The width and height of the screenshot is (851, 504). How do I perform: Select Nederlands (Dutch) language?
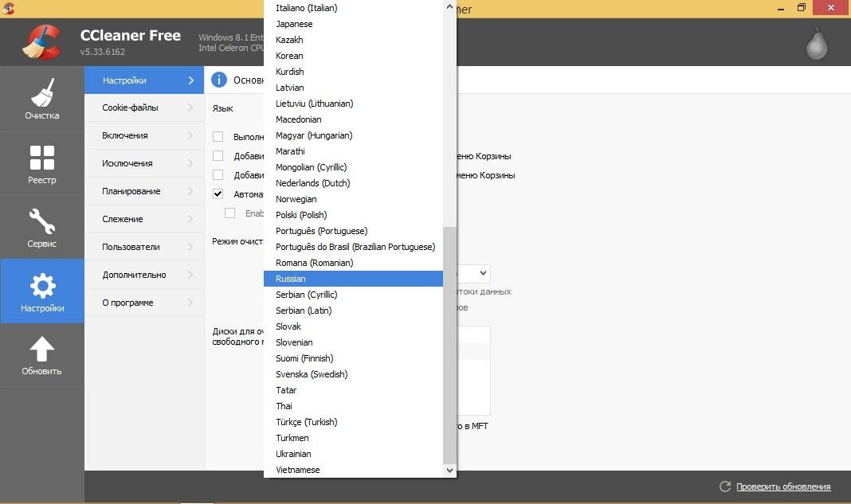click(353, 183)
